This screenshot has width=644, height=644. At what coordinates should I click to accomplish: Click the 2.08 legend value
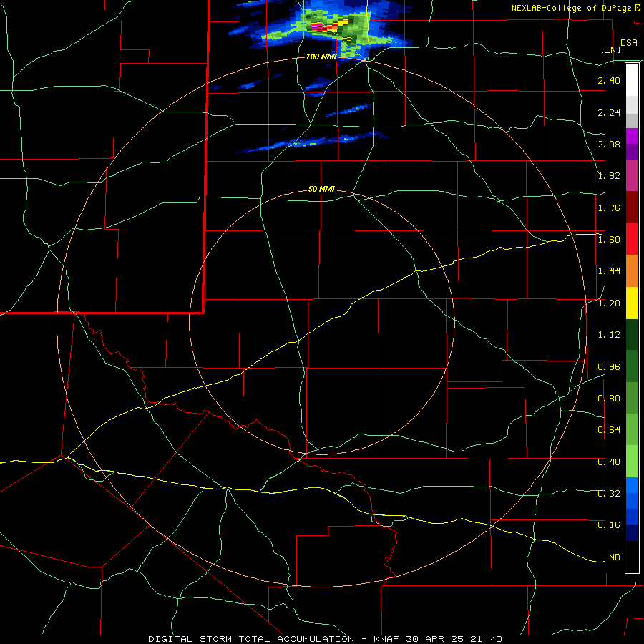(609, 144)
